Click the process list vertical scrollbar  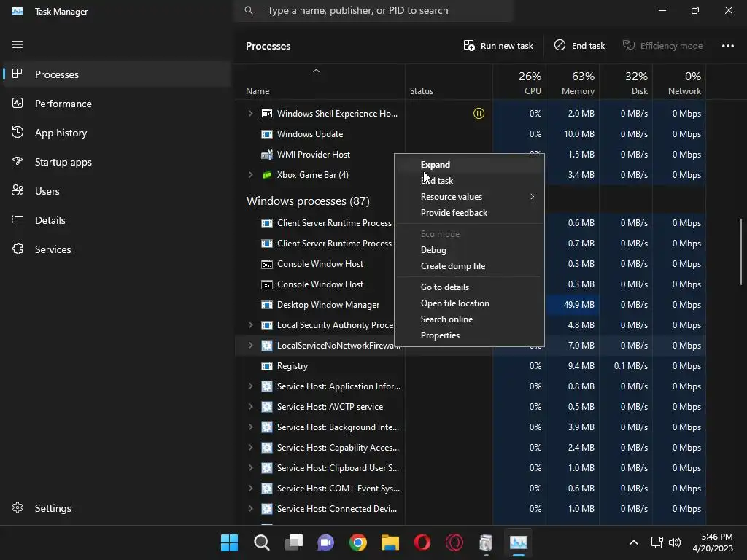tap(741, 252)
